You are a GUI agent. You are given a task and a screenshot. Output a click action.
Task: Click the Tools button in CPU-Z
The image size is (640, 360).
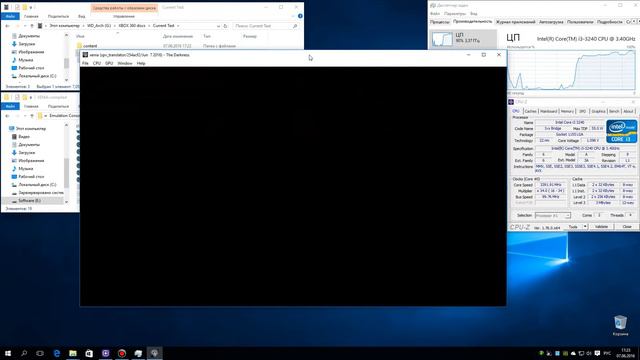[x=573, y=227]
